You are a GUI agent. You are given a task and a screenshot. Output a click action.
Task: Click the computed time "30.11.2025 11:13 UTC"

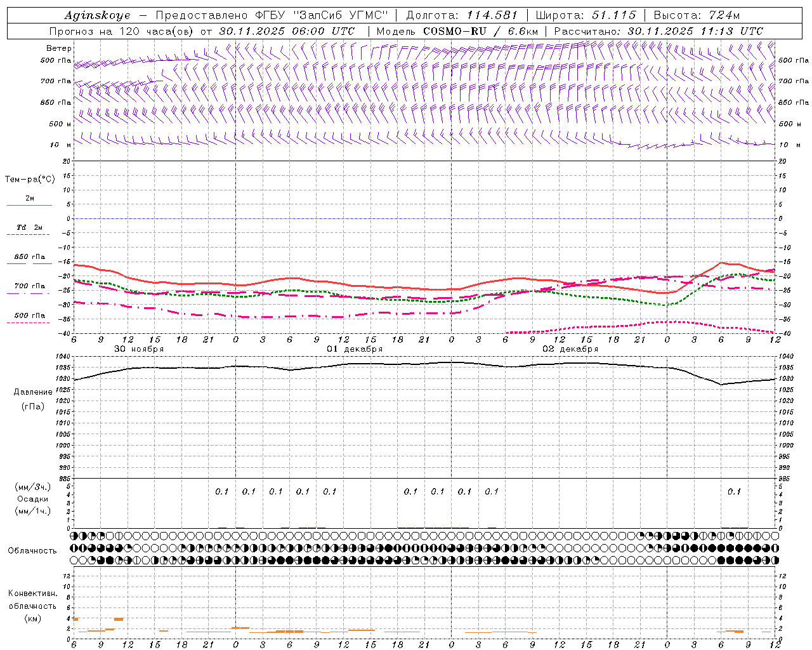click(x=695, y=31)
